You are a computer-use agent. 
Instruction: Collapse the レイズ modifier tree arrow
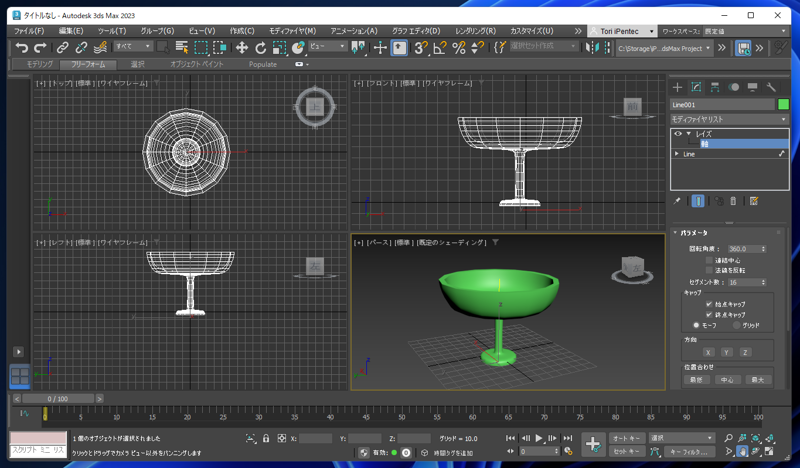coord(689,134)
